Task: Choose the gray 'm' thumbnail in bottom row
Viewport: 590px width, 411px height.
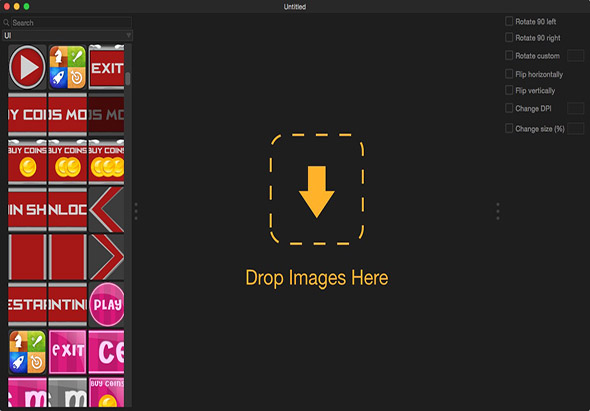Action: tap(67, 392)
